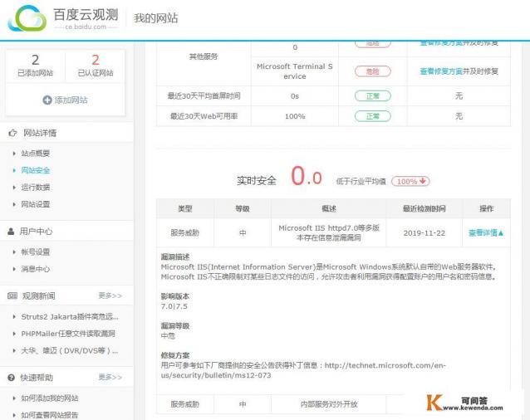Open 运行数据 in the sidebar
This screenshot has width=530, height=420.
[36, 187]
